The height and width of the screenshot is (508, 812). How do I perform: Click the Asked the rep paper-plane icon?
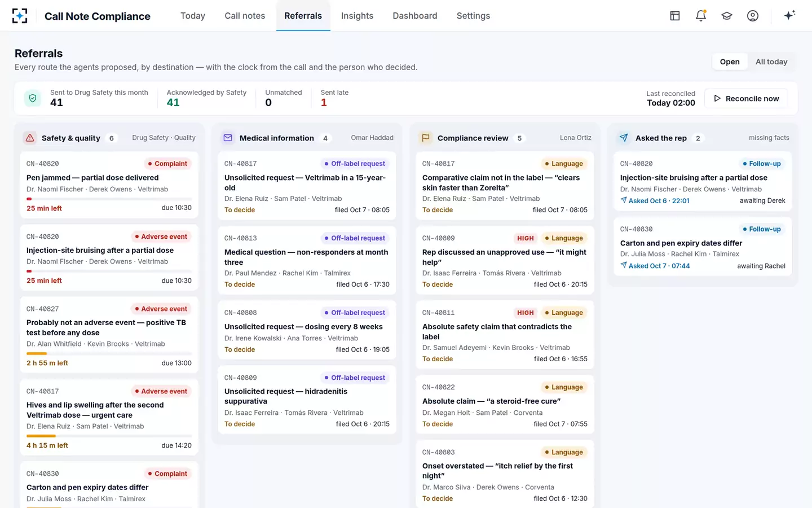pyautogui.click(x=624, y=138)
